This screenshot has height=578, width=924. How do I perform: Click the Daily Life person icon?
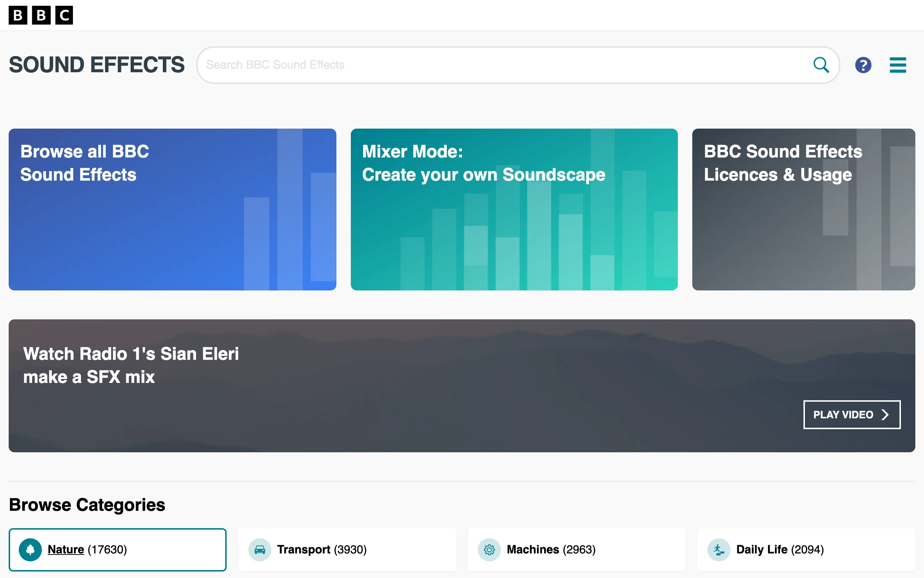(x=719, y=550)
